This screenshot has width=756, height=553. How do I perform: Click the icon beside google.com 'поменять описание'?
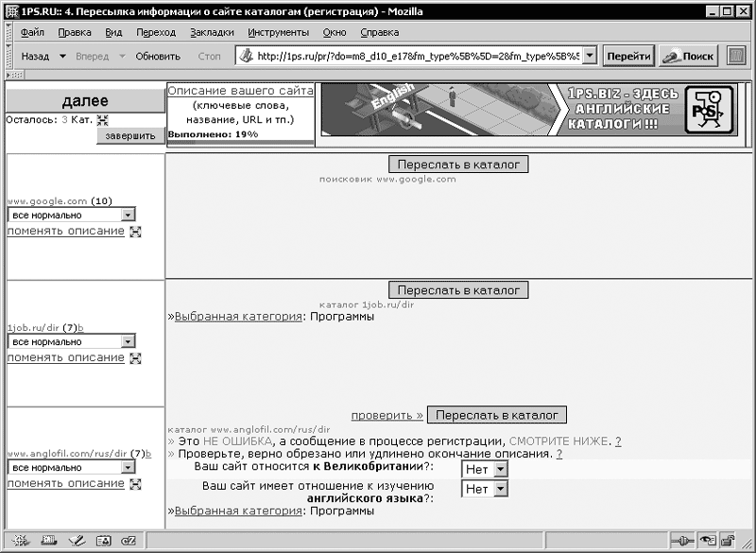135,232
